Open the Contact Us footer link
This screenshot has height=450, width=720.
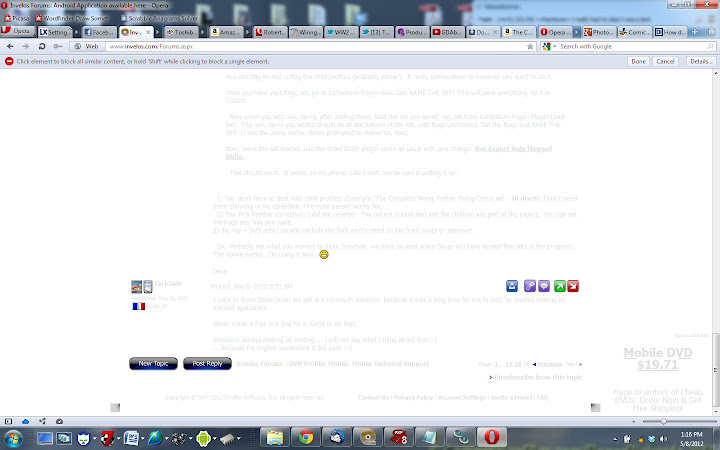point(373,398)
